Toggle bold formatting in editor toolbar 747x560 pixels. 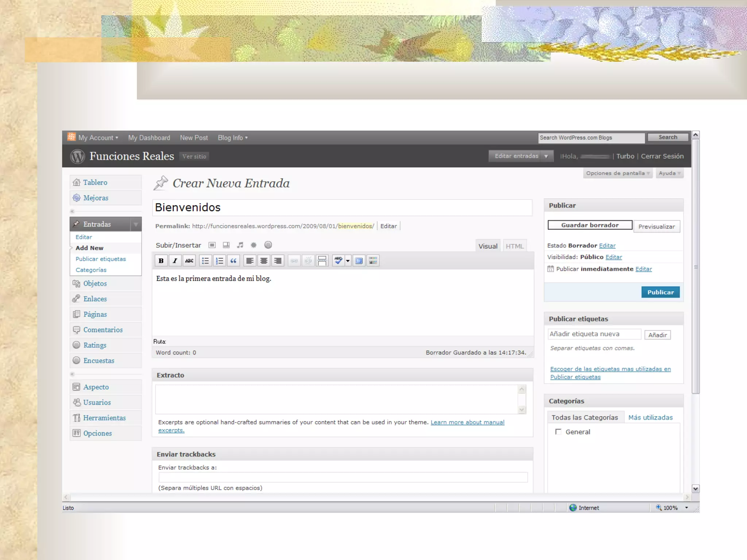click(161, 261)
